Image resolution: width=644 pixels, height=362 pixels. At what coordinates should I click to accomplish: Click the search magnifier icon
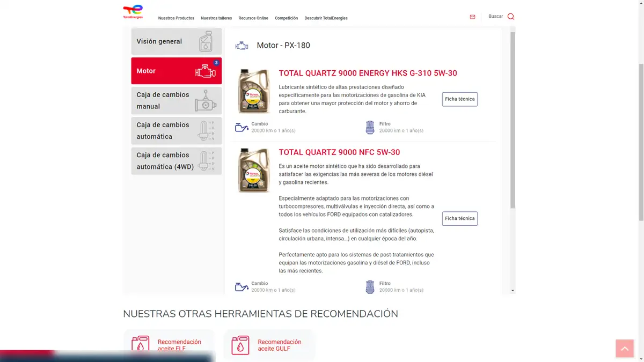tap(510, 17)
